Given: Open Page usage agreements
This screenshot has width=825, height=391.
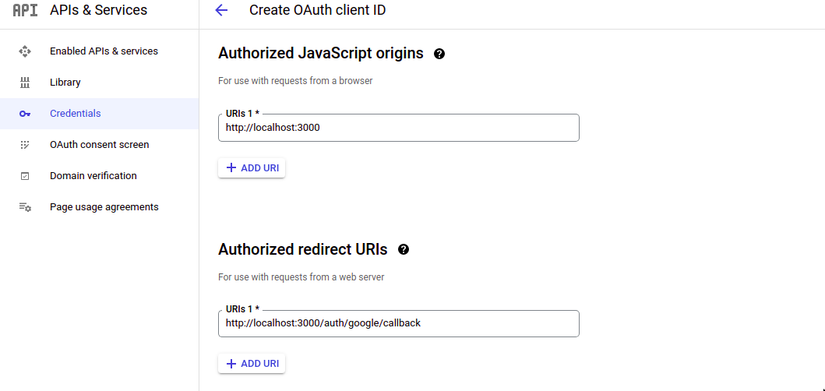Looking at the screenshot, I should point(99,207).
